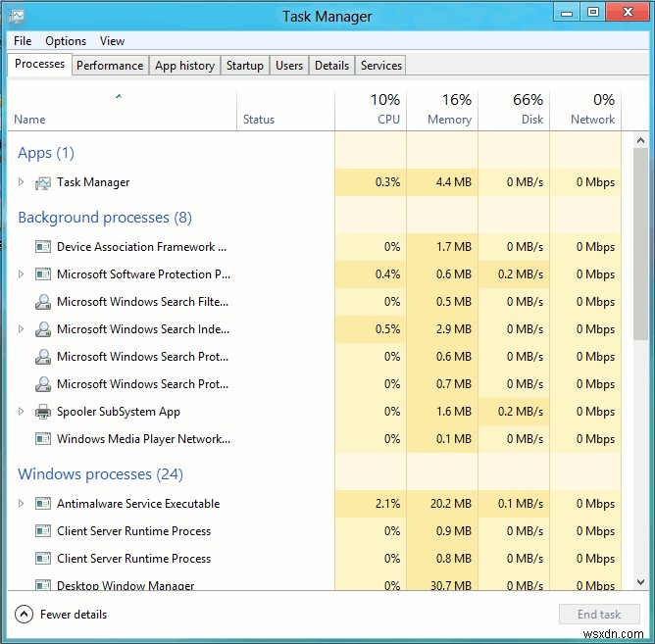Maximize the Task Manager window
655x644 pixels.
coord(593,13)
